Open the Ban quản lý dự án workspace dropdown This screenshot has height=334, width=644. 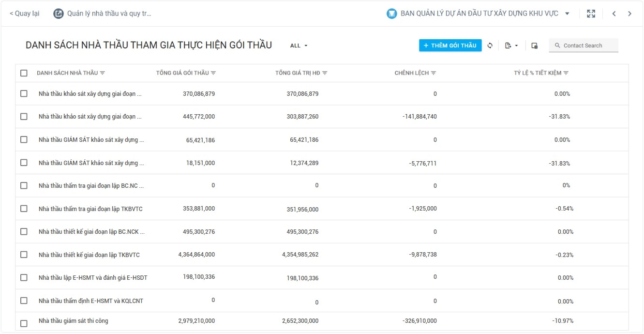[x=567, y=14]
